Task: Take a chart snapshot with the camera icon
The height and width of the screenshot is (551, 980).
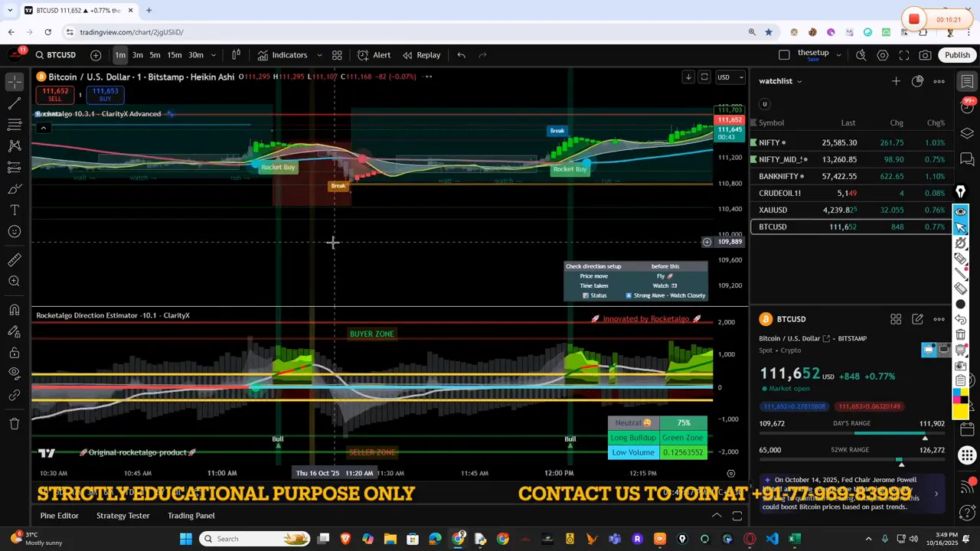Action: (924, 54)
